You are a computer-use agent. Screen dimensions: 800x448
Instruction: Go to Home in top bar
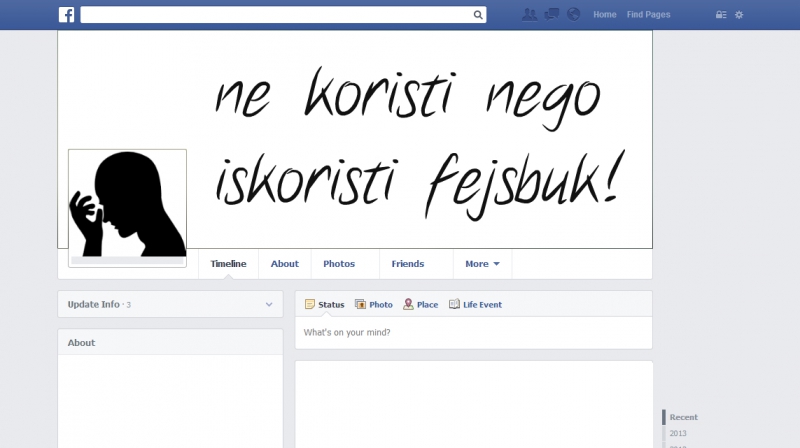tap(605, 15)
